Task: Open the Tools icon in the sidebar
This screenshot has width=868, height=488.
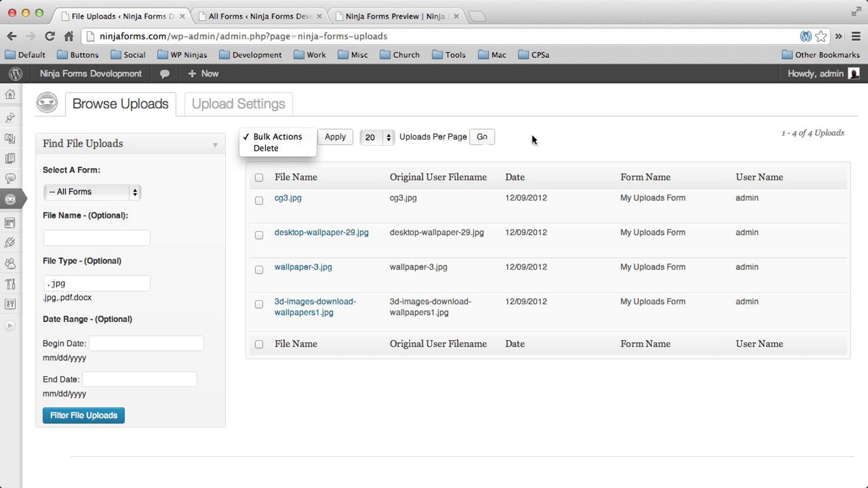Action: pos(10,284)
